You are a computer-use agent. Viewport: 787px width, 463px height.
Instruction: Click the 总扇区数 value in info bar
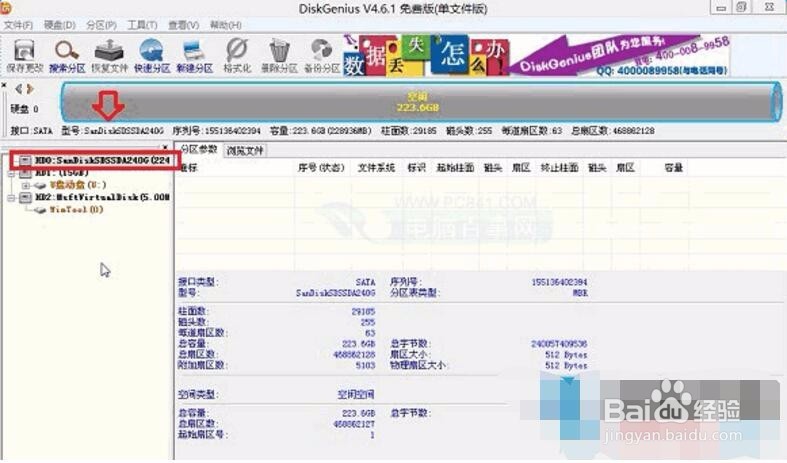(x=635, y=131)
